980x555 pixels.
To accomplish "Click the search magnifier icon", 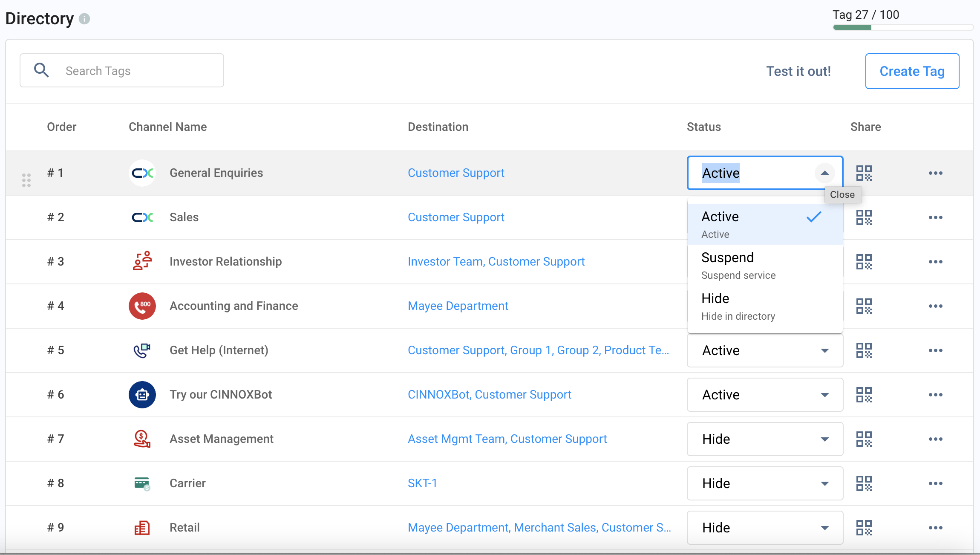I will click(41, 70).
